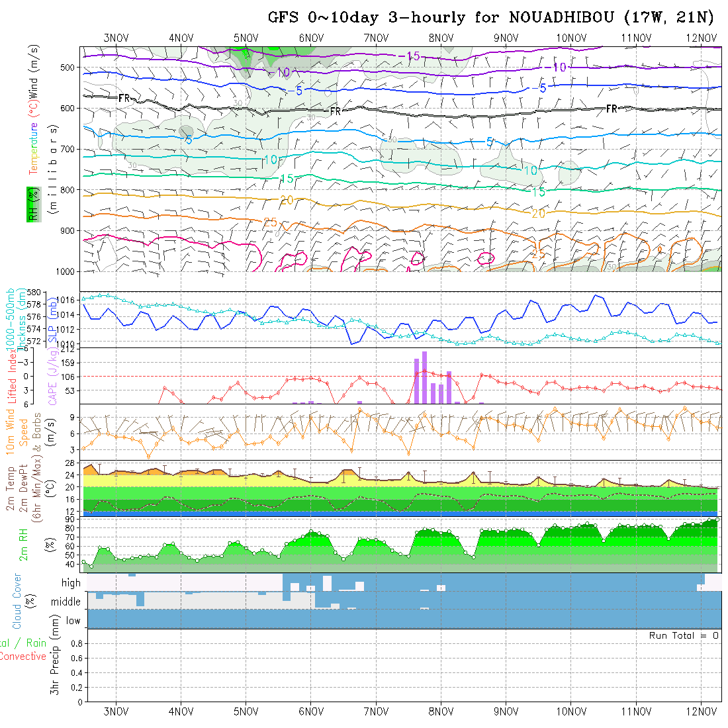The image size is (728, 728).
Task: Select the 12NOV date on the bottom axis
Action: (x=701, y=711)
